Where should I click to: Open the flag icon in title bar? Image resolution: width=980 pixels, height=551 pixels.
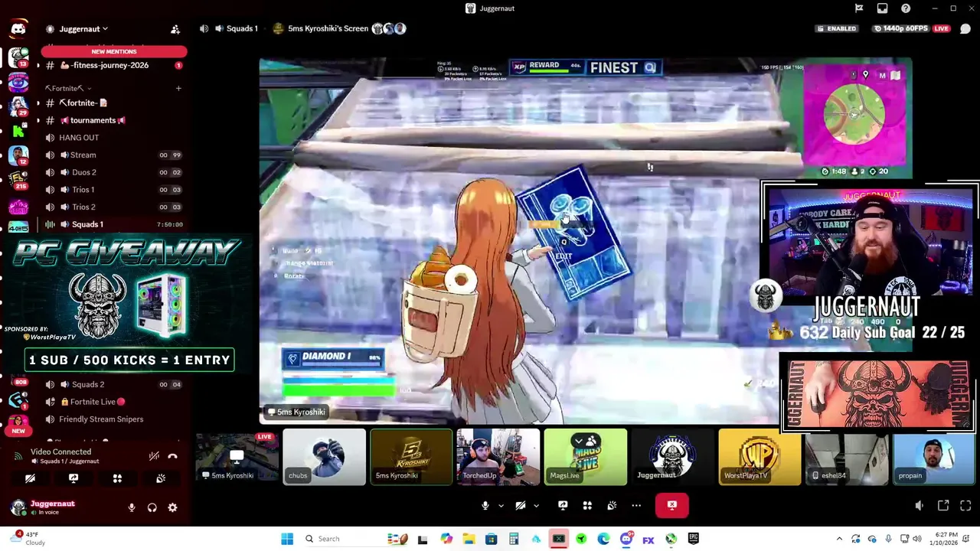coord(859,8)
